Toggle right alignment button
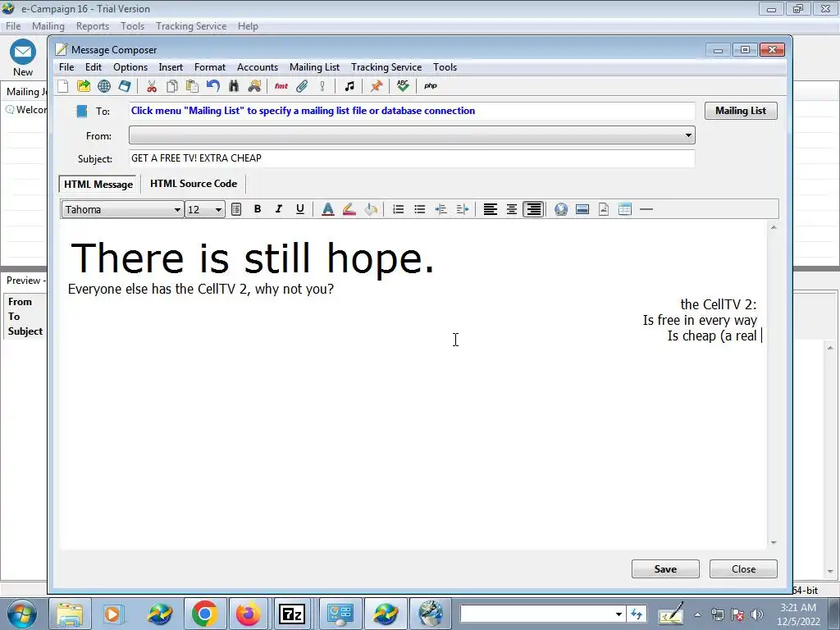This screenshot has height=630, width=840. coord(533,209)
